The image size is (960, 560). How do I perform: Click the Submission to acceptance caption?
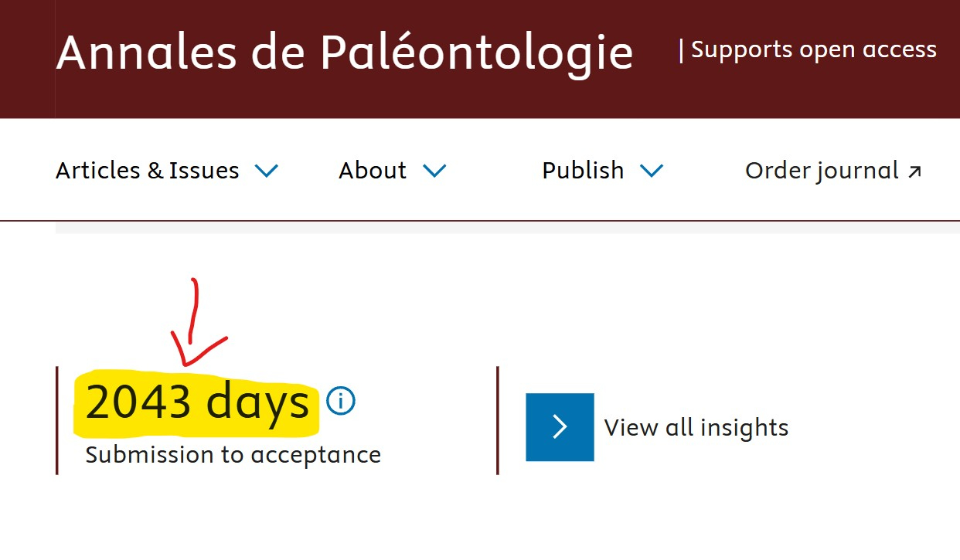233,454
